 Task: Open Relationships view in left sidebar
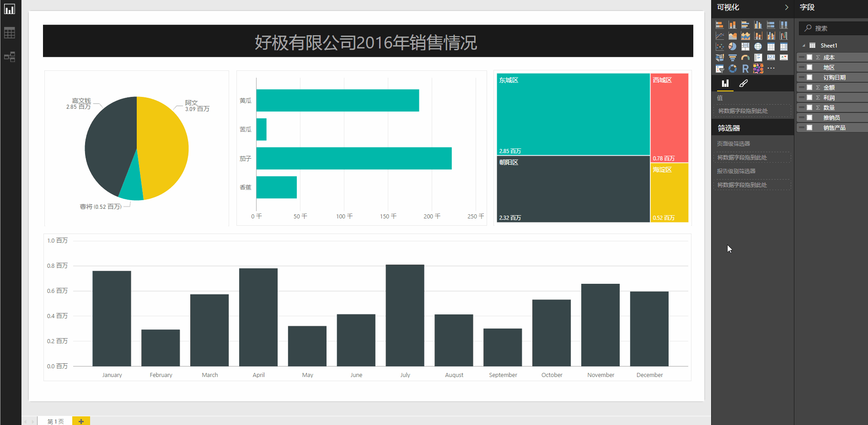[10, 57]
